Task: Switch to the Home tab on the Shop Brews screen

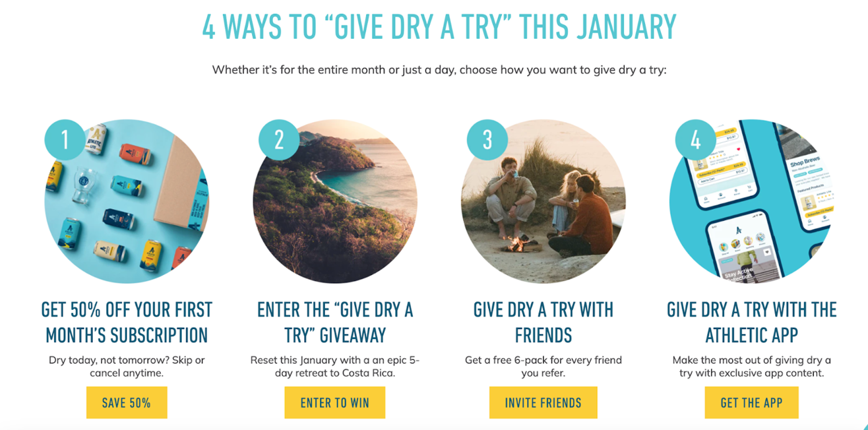Action: pos(810,222)
